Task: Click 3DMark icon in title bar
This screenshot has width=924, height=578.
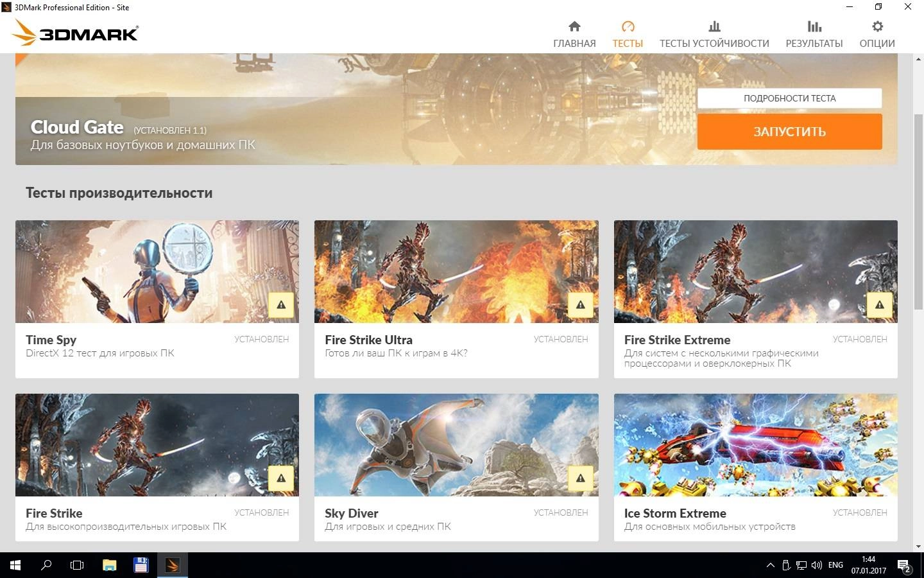Action: click(x=6, y=7)
